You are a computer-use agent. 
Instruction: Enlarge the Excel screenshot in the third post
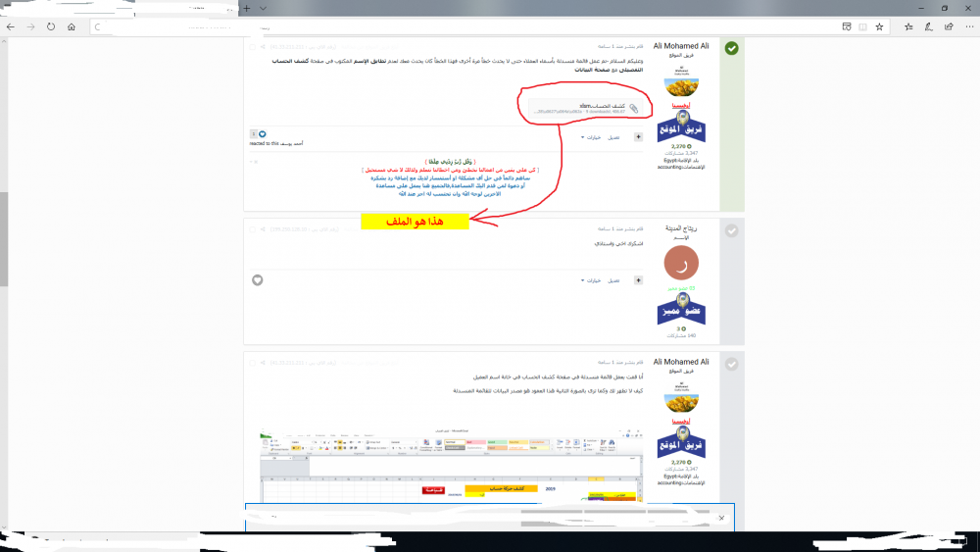click(x=451, y=465)
